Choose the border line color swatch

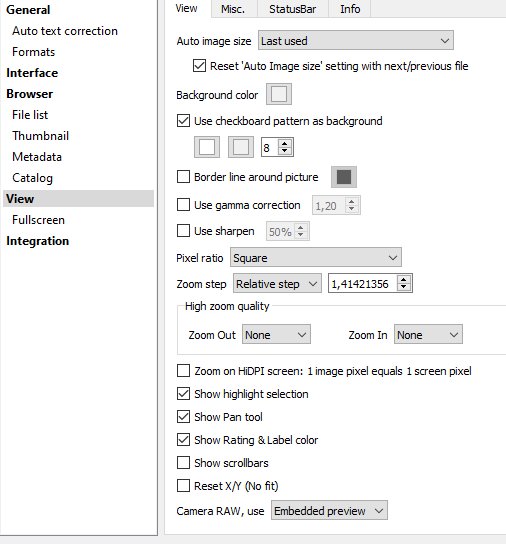tap(344, 177)
